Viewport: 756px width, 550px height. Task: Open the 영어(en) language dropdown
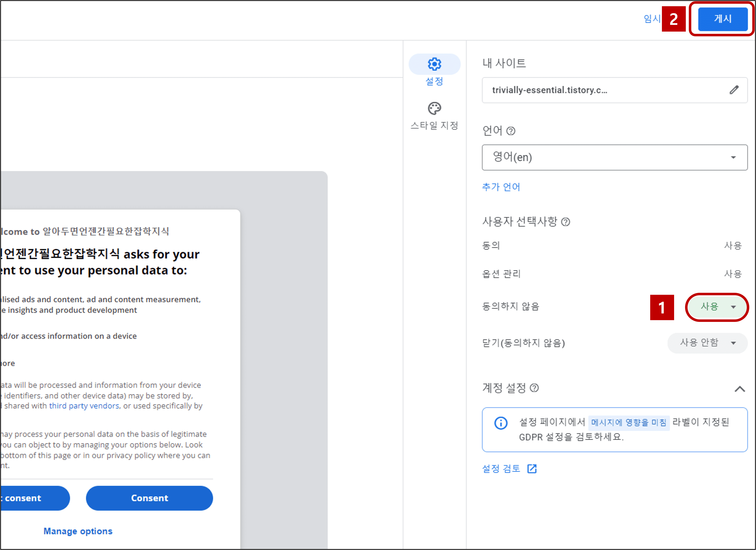click(614, 157)
